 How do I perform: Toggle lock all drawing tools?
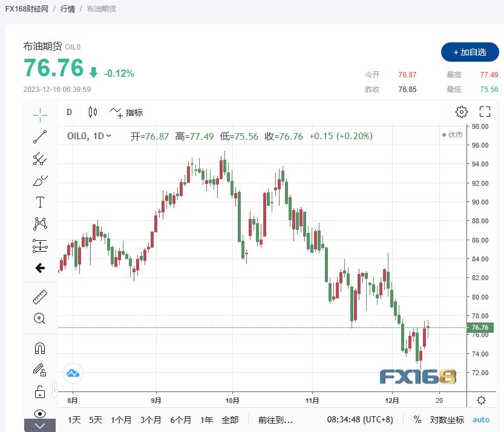40,391
